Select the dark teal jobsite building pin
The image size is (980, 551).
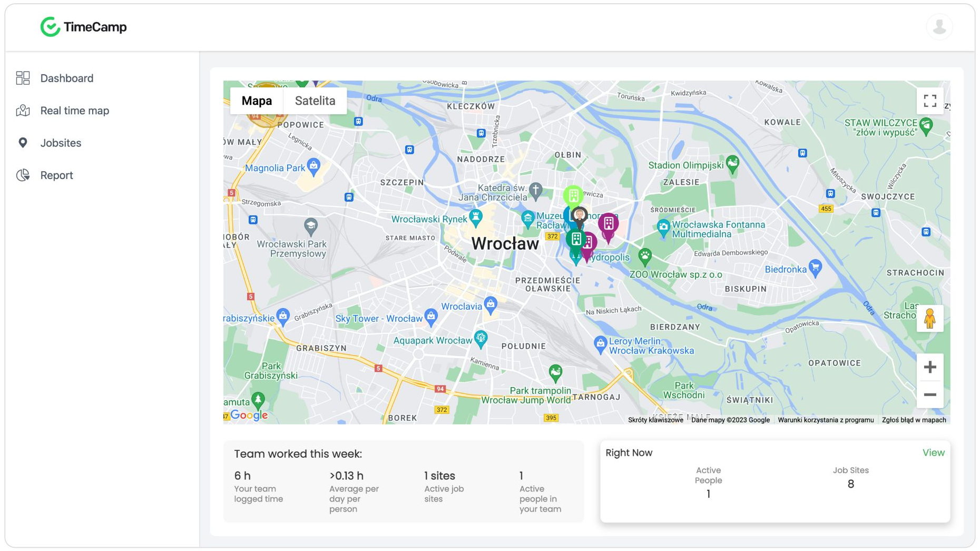click(576, 240)
